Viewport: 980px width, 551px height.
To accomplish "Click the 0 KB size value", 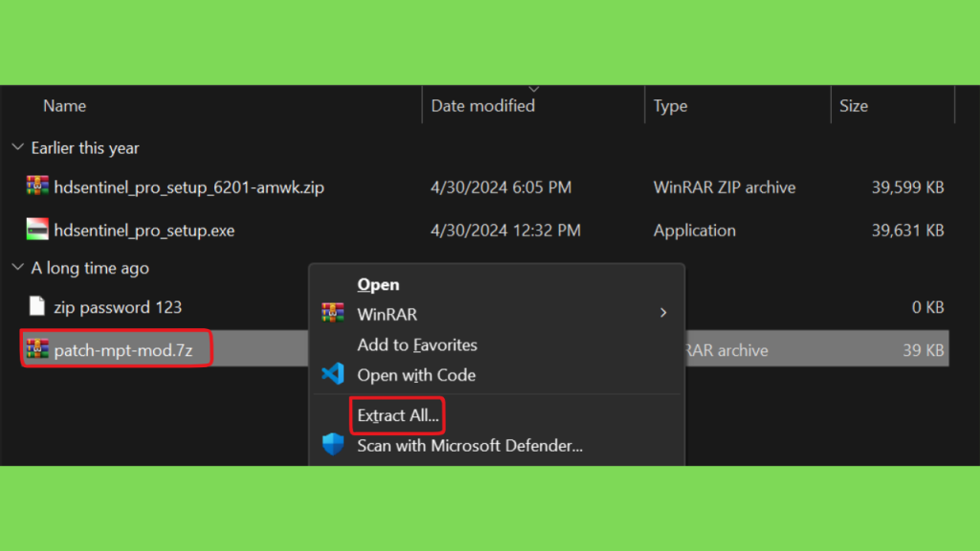I will (927, 307).
